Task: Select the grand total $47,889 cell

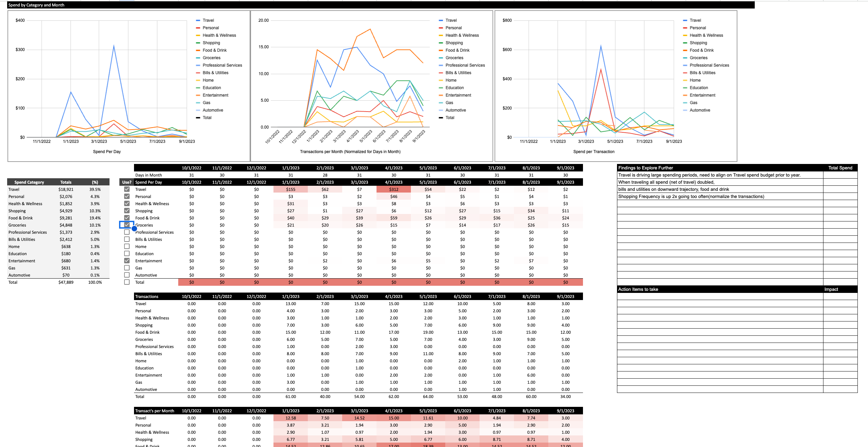Action: coord(66,282)
